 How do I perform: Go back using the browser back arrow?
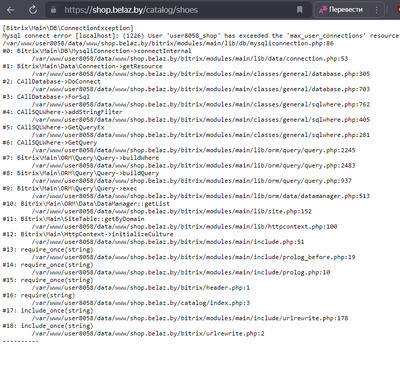coord(11,10)
